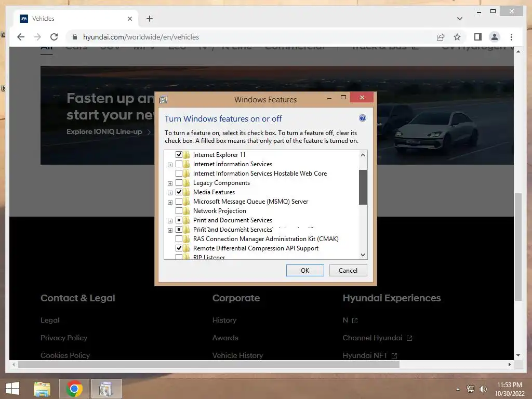Open volume speaker tray icon
The height and width of the screenshot is (399, 532).
483,389
